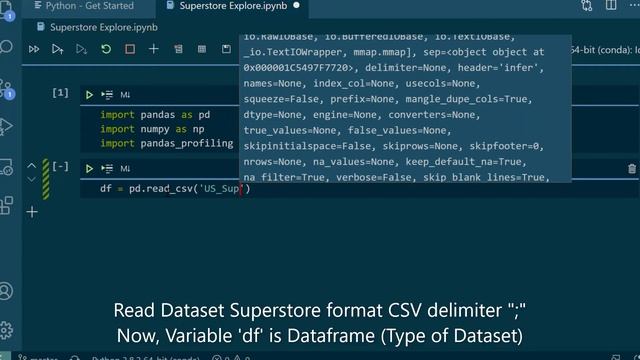Click the [-] execution count of the read_csv cell
Screen dimensions: 640x360
pos(60,167)
